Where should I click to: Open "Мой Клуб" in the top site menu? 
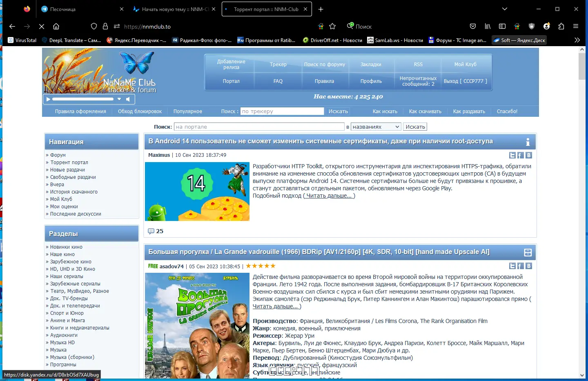465,65
